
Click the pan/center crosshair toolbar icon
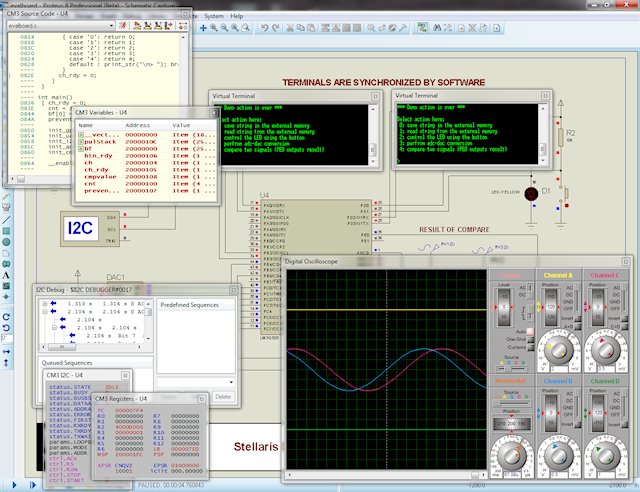(203, 28)
